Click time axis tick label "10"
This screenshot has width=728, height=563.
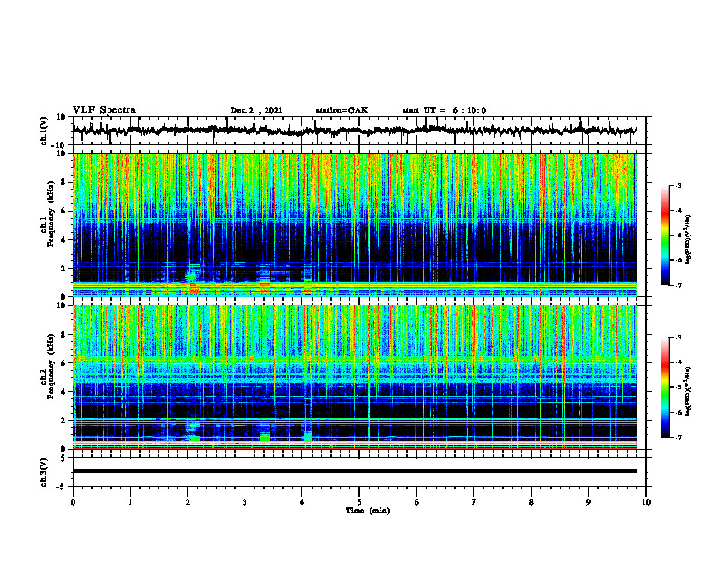(646, 502)
